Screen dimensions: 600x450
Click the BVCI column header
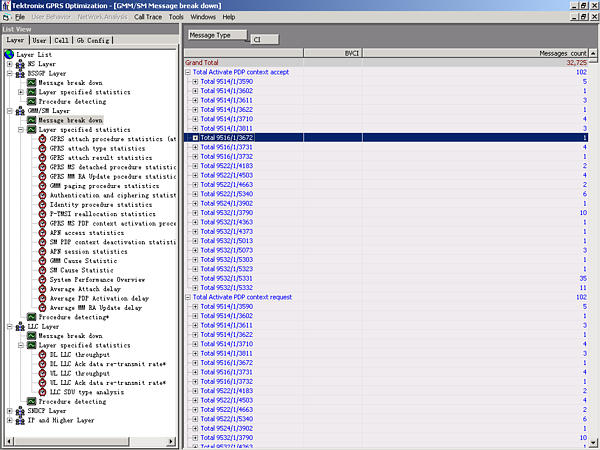click(x=333, y=53)
